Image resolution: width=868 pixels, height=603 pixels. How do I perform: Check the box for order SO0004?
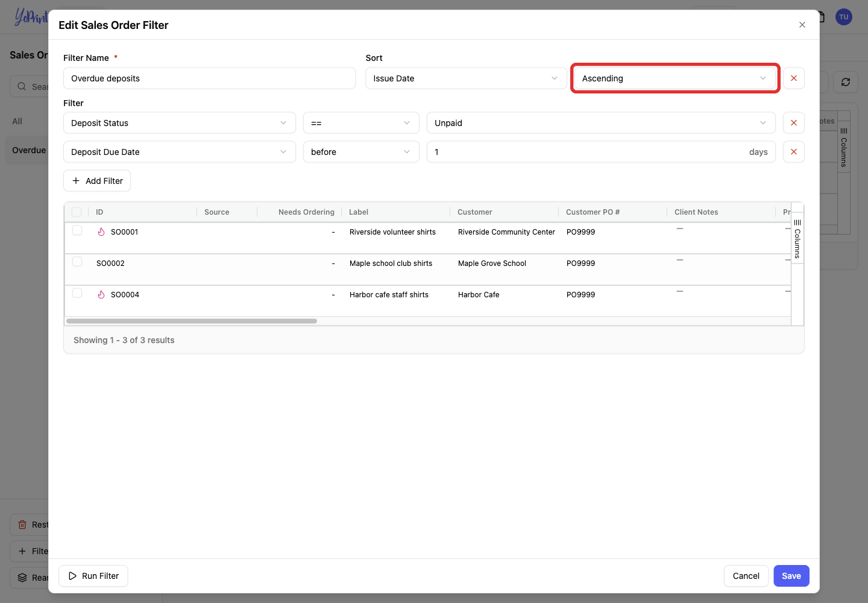[x=77, y=293]
